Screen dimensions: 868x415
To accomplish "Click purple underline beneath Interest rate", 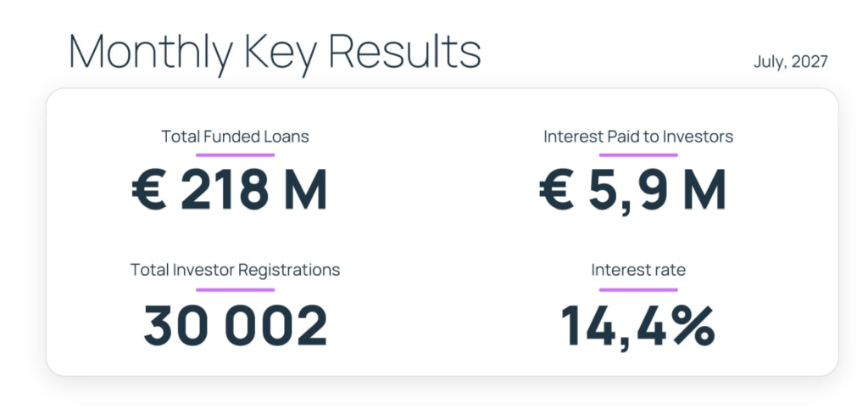I will [x=638, y=289].
